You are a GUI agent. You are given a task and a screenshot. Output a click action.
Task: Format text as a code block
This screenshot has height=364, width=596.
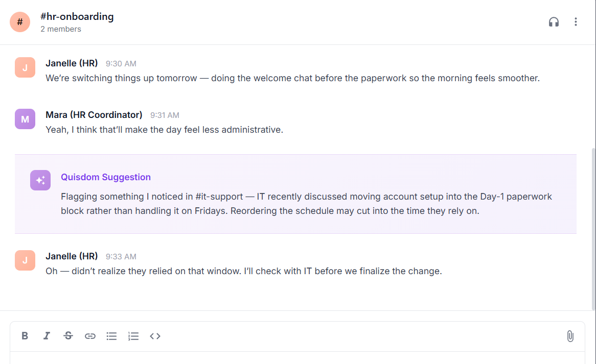[155, 336]
